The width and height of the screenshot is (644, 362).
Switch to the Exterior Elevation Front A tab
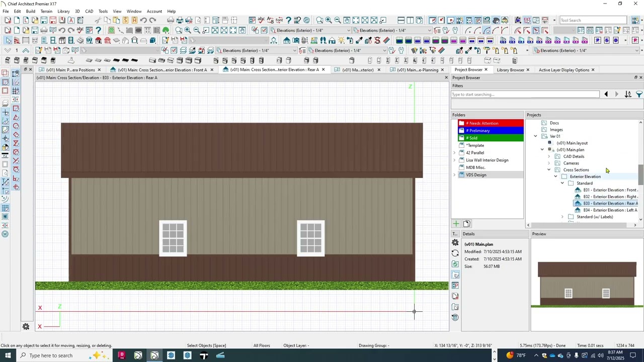click(162, 70)
